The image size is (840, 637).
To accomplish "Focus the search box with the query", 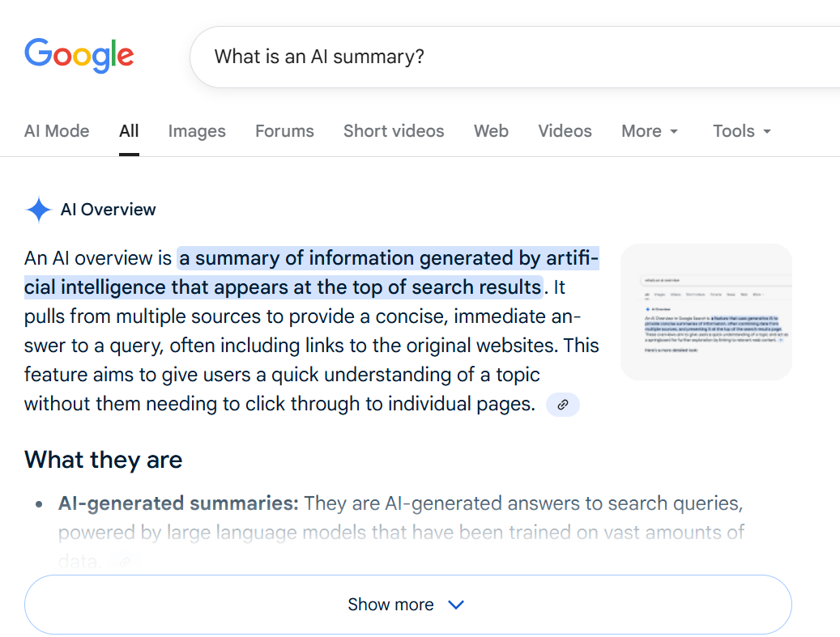I will (486, 57).
